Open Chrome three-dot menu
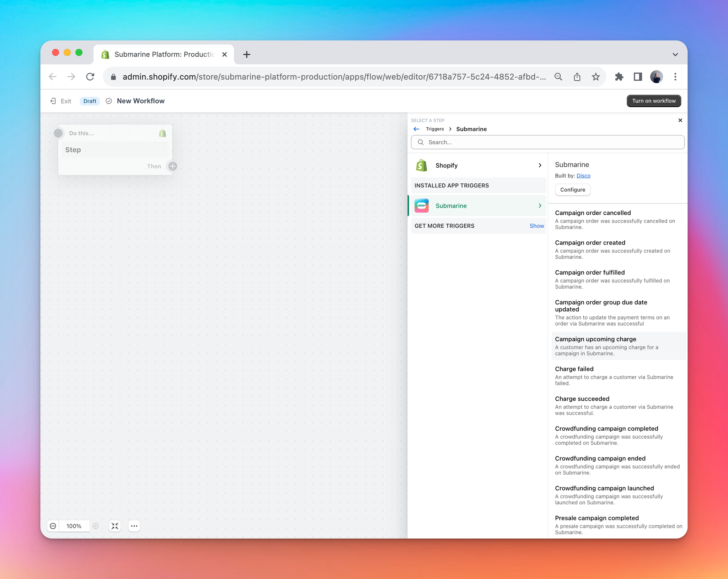728x579 pixels. [x=675, y=77]
